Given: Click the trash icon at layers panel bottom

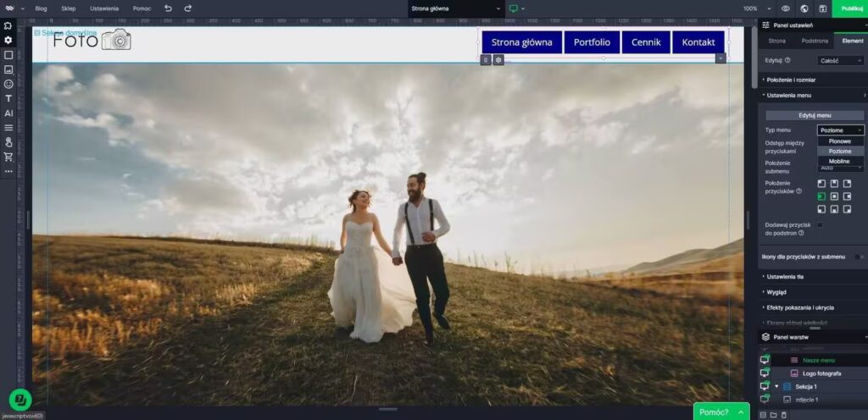Looking at the screenshot, I should pos(783,414).
